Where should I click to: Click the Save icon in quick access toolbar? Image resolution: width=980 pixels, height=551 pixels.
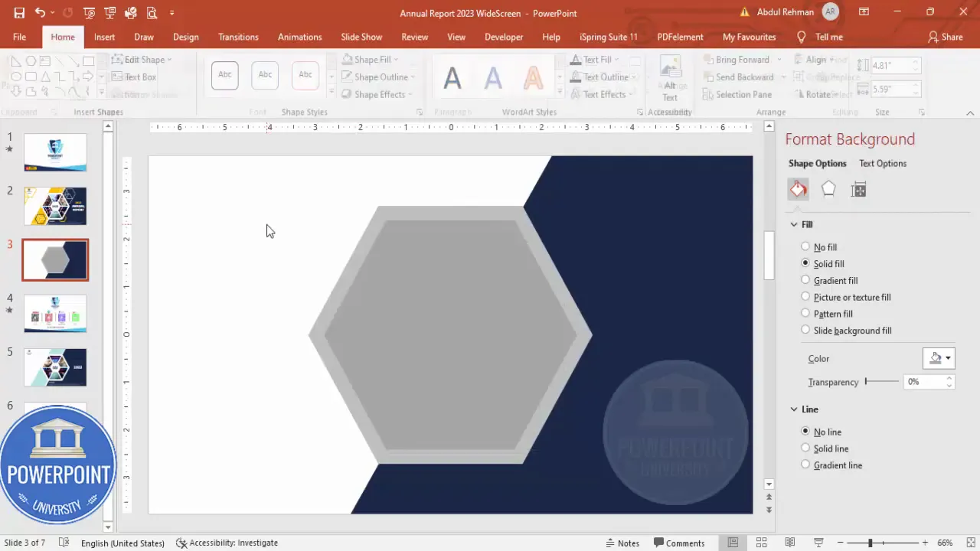coord(19,13)
